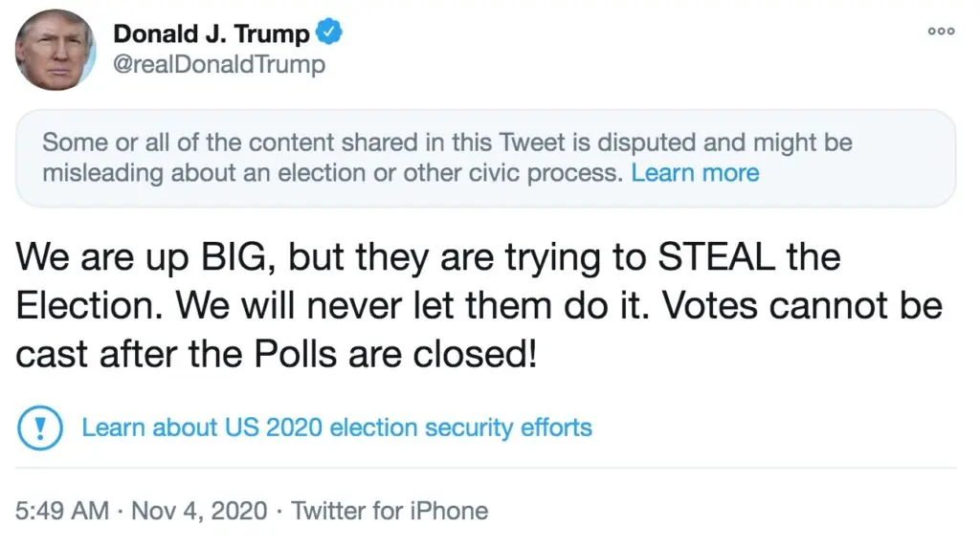This screenshot has height=549, width=980.
Task: Open the three-dot more options menu
Action: 941,31
